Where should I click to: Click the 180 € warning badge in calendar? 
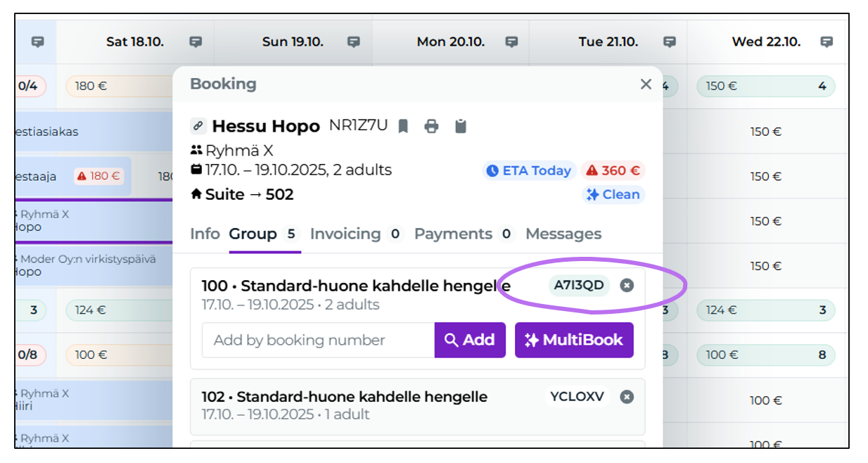(x=98, y=177)
